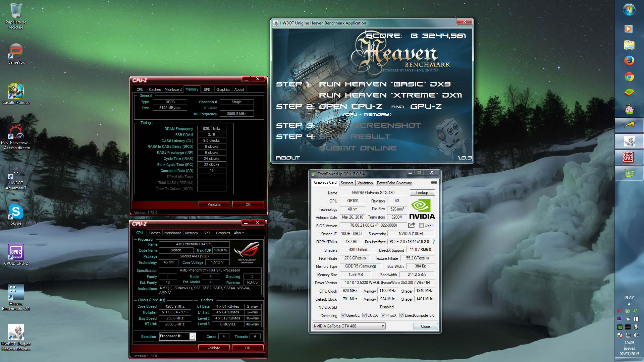Click the Close button in GPU-Z
Screen dimensions: 644x362
pos(425,326)
